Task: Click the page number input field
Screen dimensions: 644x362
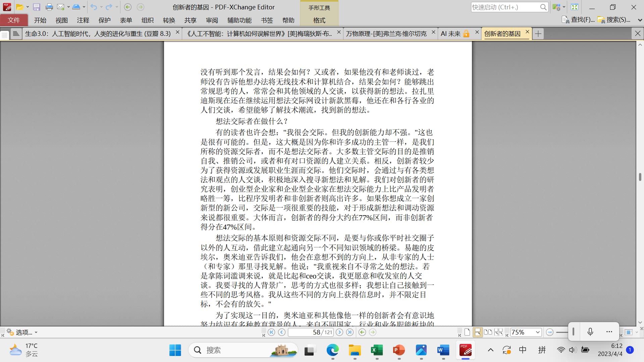Action: point(311,332)
